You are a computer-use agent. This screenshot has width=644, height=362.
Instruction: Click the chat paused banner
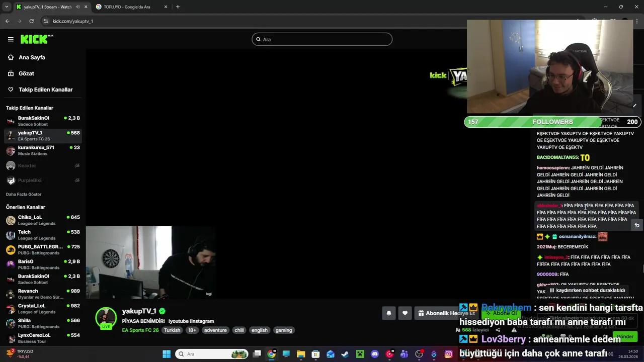(587, 290)
